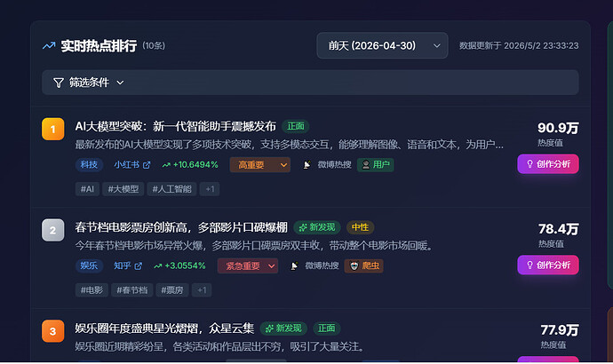Click the +10.6494% growth indicator

pos(190,165)
